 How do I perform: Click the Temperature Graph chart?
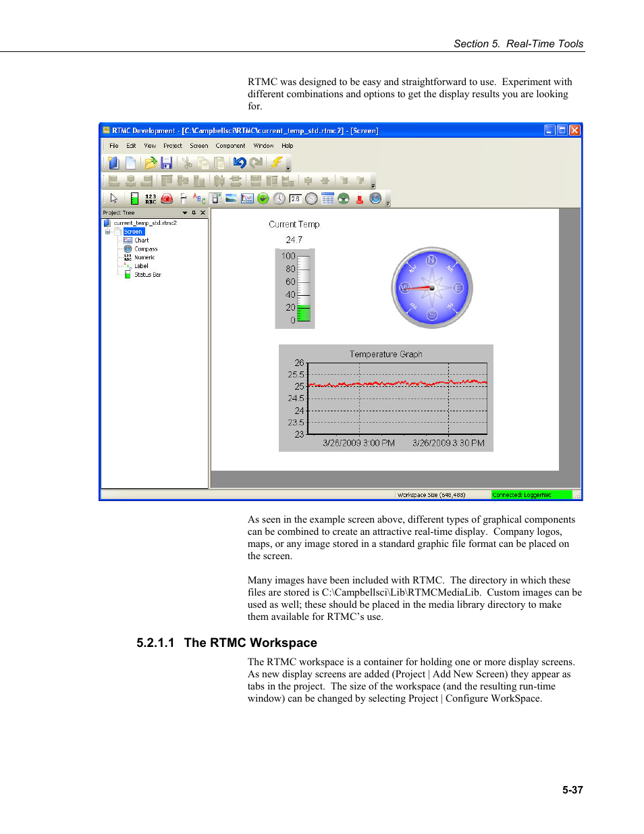386,398
